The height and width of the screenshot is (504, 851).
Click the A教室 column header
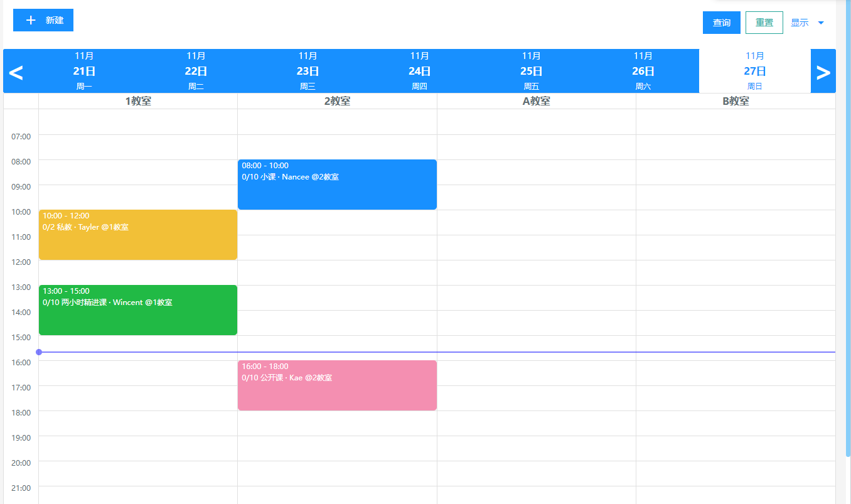click(536, 101)
